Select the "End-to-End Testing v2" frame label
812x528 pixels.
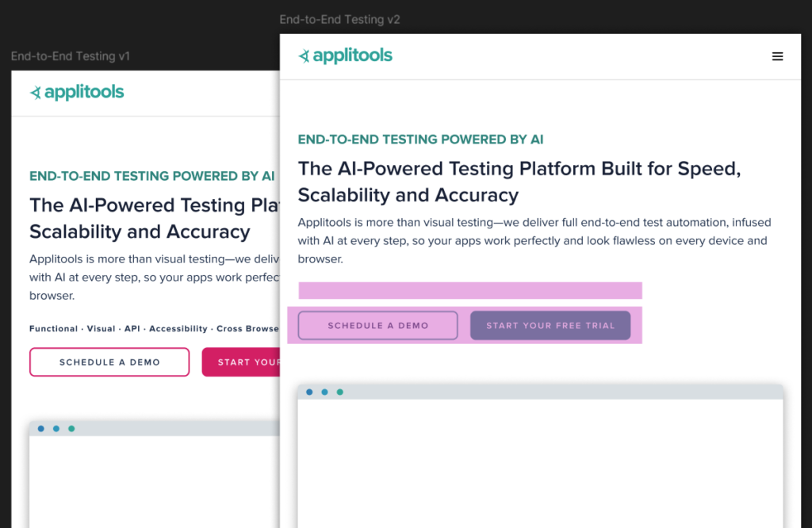click(339, 20)
